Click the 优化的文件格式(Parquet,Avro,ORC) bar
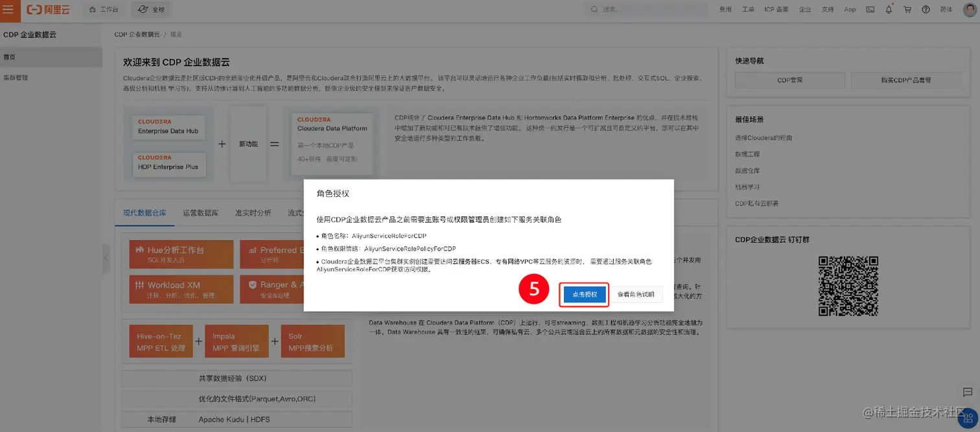Screen dimensions: 980x432 (237, 399)
